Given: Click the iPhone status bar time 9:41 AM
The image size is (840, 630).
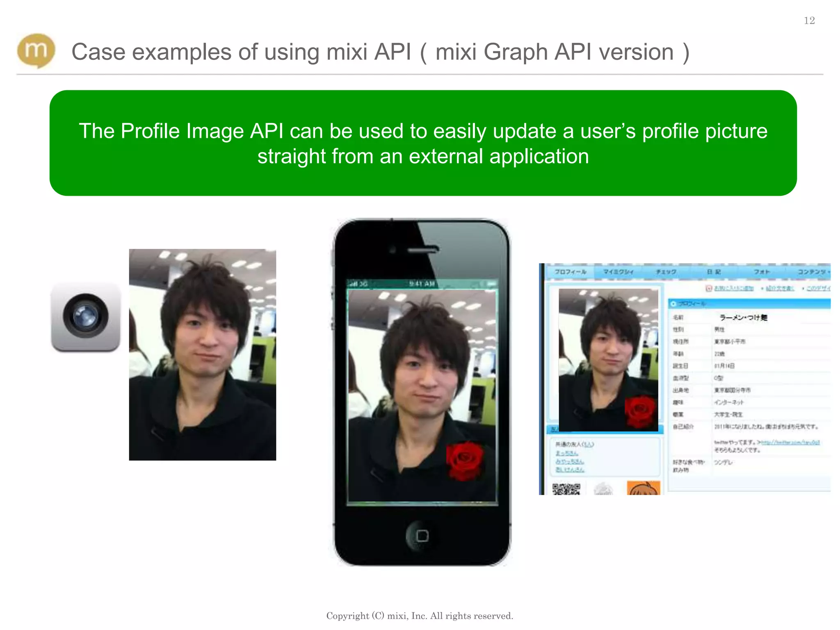Looking at the screenshot, I should (x=421, y=284).
